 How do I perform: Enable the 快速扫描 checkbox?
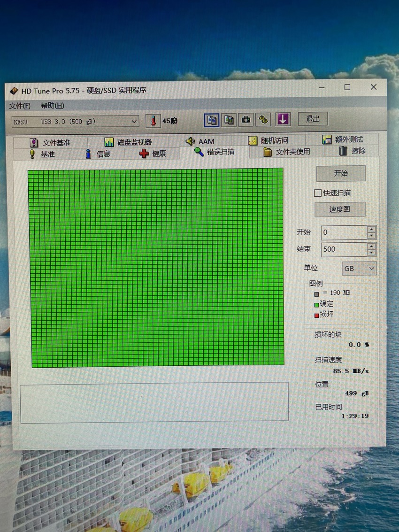[318, 193]
